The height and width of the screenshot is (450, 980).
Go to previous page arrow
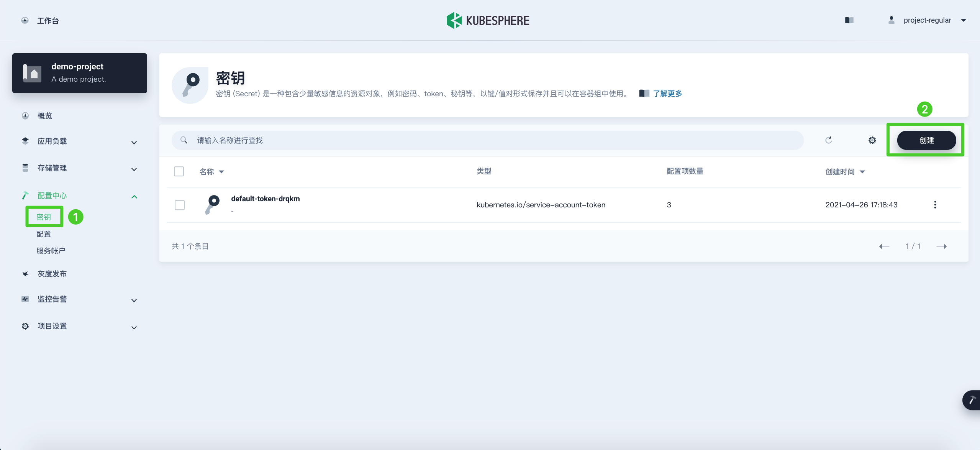click(884, 246)
